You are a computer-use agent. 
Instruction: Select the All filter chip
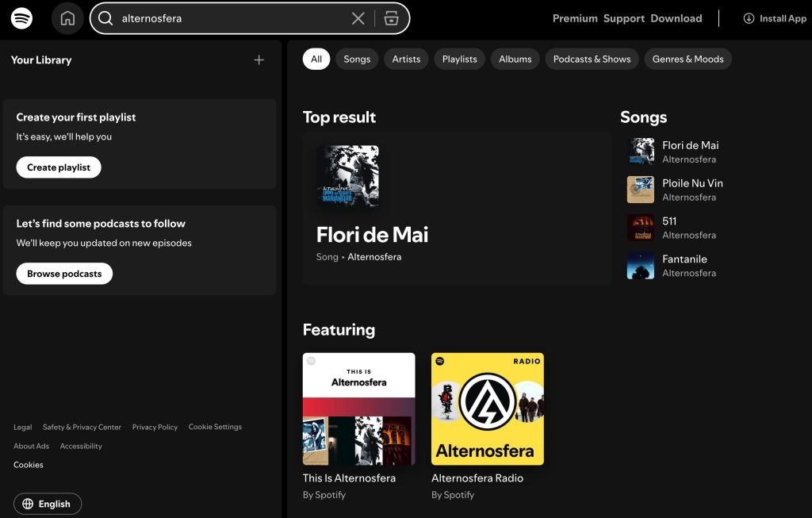pyautogui.click(x=316, y=59)
